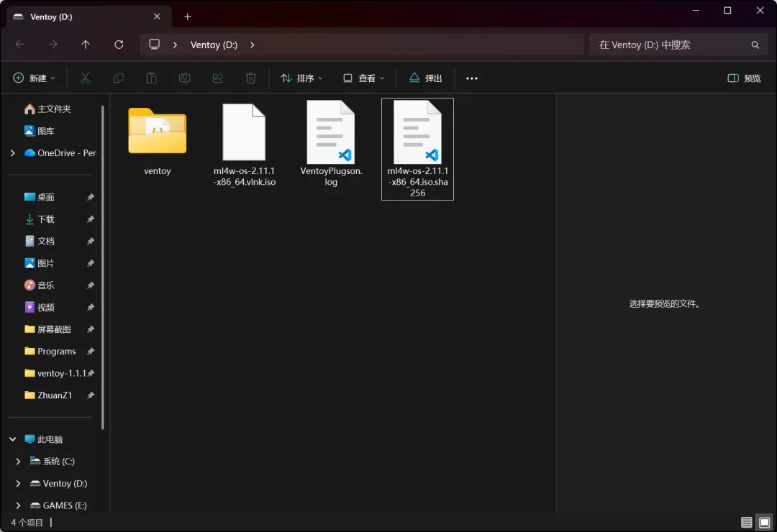777x532 pixels.
Task: Click Ventoy (D:) breadcrumb in address bar
Action: click(214, 45)
